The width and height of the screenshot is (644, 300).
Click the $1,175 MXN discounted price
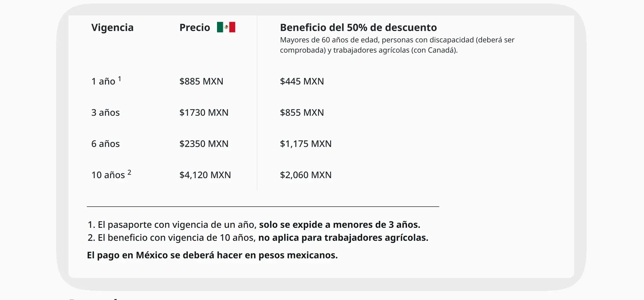pyautogui.click(x=306, y=144)
